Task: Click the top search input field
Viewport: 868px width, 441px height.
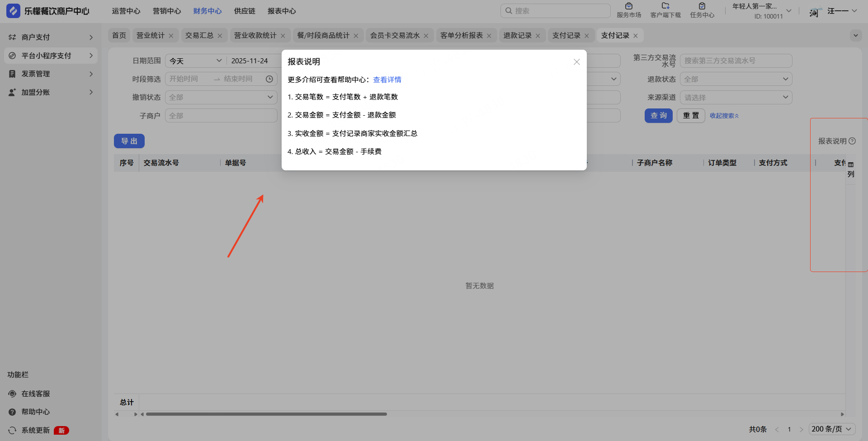Action: coord(556,11)
